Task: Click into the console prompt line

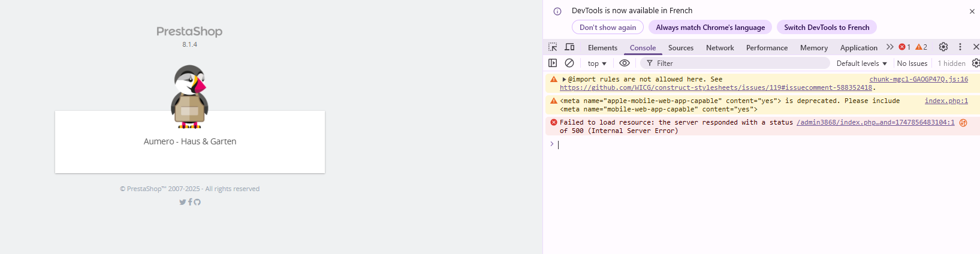Action: (767, 144)
